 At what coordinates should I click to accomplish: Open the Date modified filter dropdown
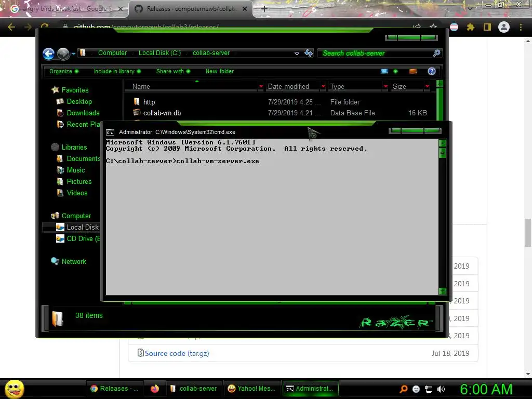tap(323, 87)
